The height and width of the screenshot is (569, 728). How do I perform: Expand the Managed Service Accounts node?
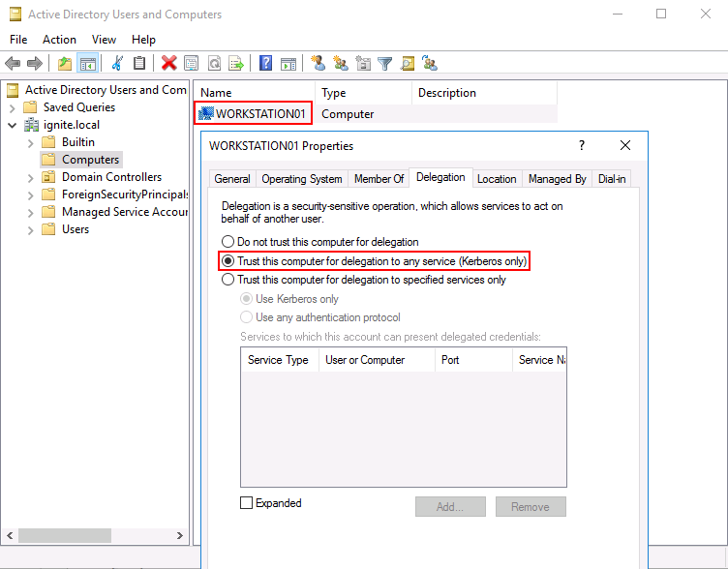coord(31,213)
